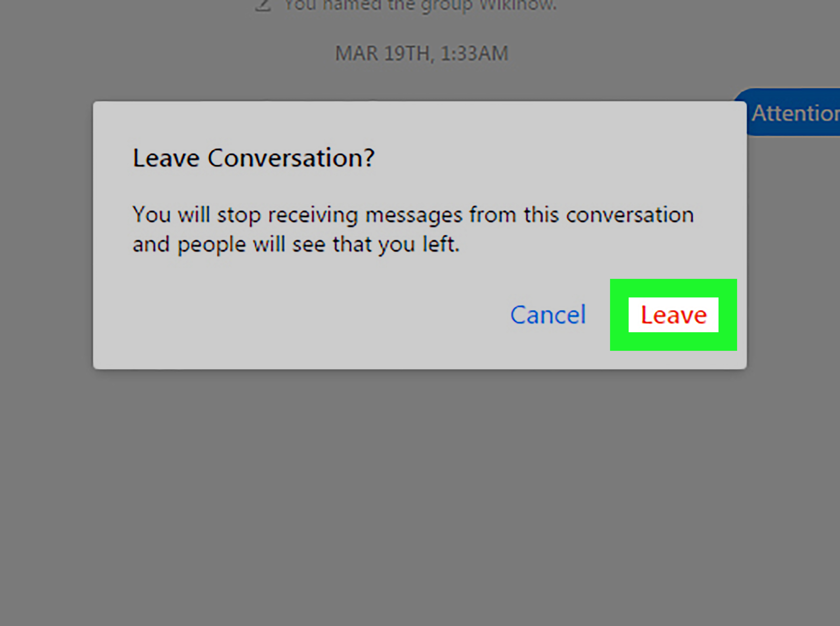Click the "MAR 19TH" date in the timestamp

pyautogui.click(x=382, y=53)
